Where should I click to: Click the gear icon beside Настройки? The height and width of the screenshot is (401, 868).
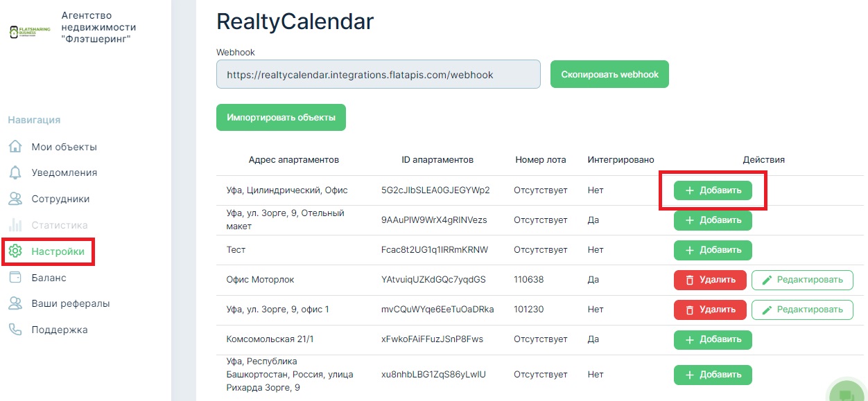(15, 251)
